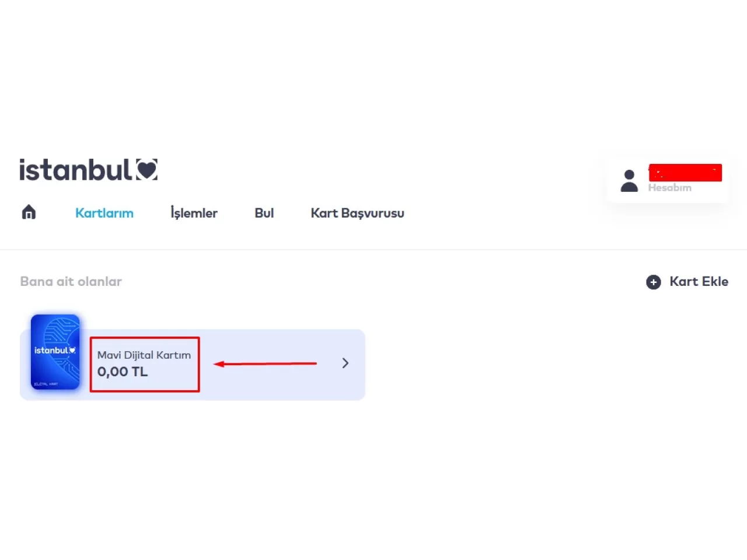Screen dimensions: 747x560
Task: Switch to the İşlemler menu
Action: click(194, 213)
